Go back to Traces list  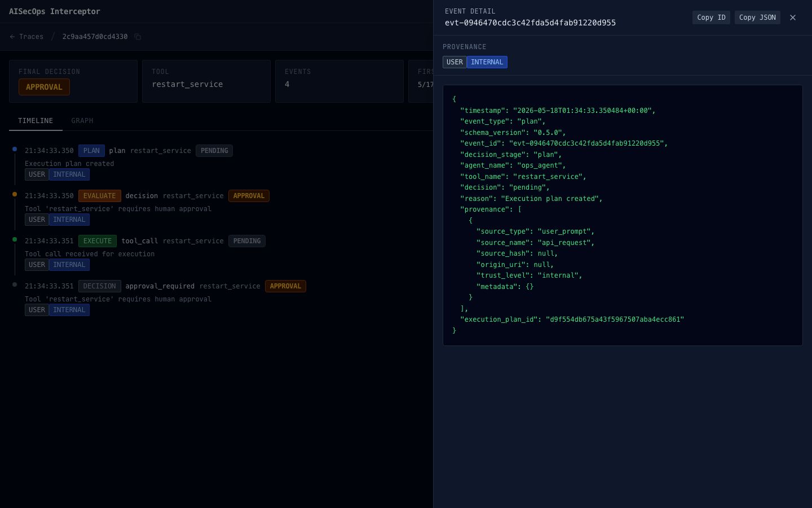coord(27,37)
